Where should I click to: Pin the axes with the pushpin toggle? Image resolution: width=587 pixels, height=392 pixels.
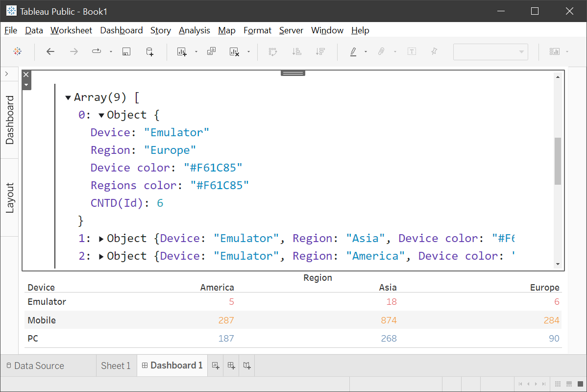tap(434, 51)
